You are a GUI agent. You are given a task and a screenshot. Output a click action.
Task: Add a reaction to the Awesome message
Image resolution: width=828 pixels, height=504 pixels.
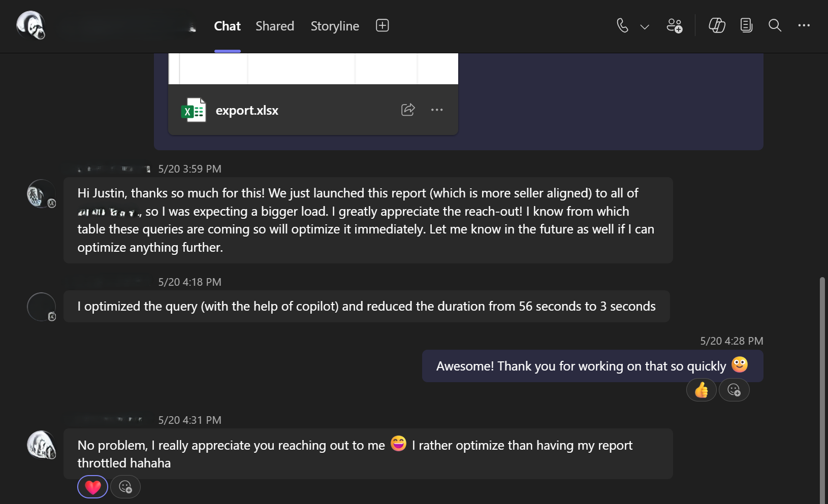(734, 390)
